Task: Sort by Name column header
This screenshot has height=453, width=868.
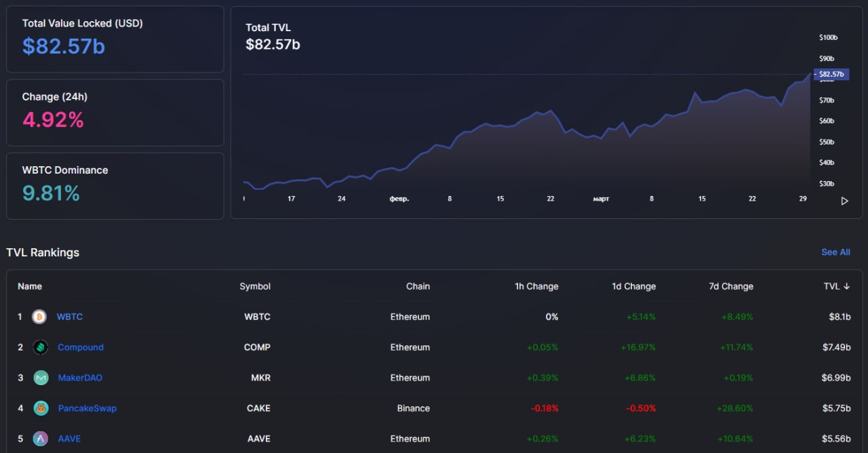Action: point(30,286)
